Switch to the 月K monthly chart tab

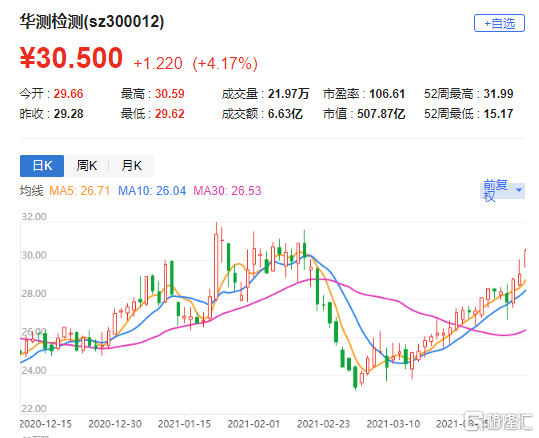click(131, 166)
